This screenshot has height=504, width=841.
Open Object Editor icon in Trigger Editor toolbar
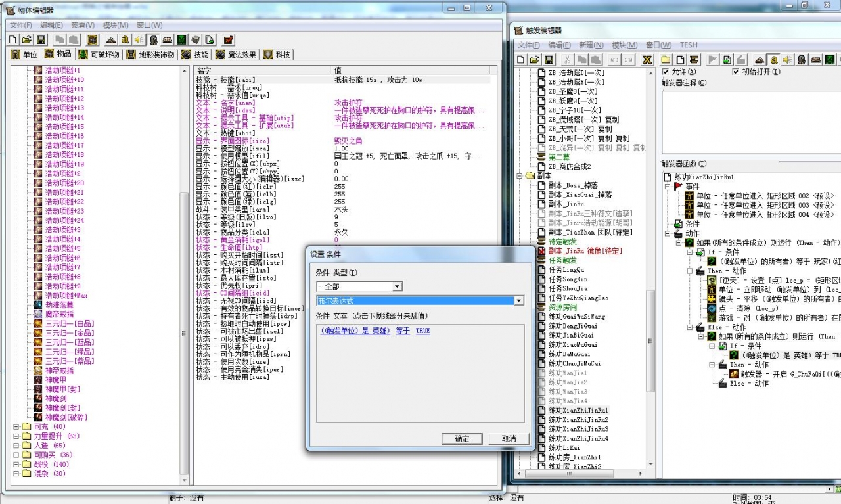point(802,59)
